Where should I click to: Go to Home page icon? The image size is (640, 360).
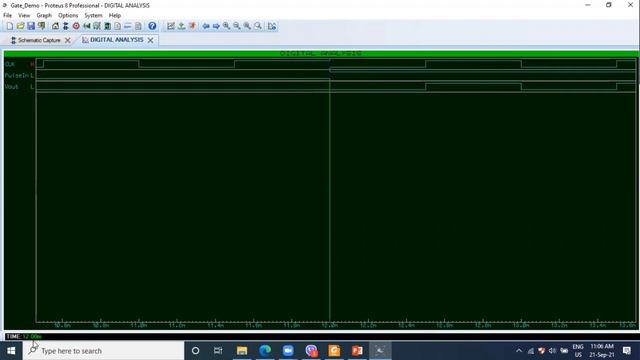[x=55, y=26]
